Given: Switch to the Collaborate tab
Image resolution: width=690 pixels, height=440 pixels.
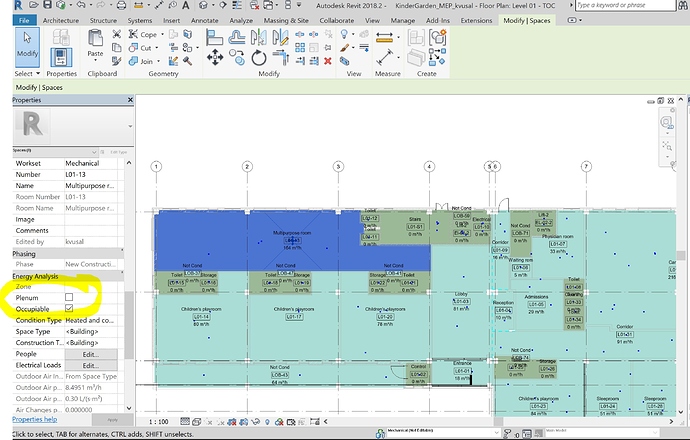Looking at the screenshot, I should click(337, 20).
